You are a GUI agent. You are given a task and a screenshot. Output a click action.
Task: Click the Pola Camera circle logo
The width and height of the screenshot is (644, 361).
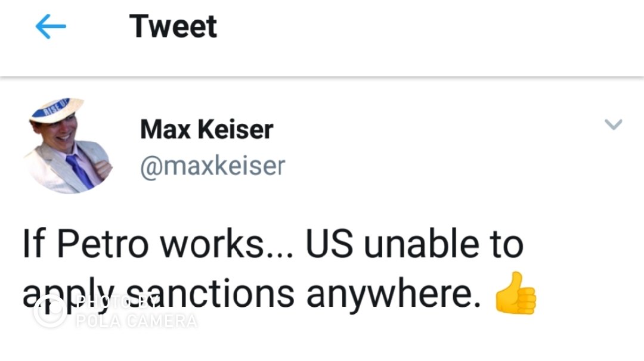49,312
